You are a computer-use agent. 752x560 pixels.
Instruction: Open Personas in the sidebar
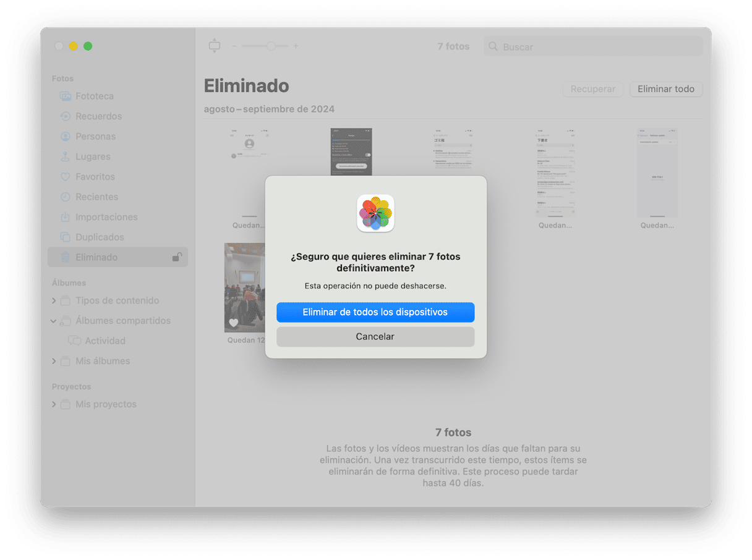(117, 137)
